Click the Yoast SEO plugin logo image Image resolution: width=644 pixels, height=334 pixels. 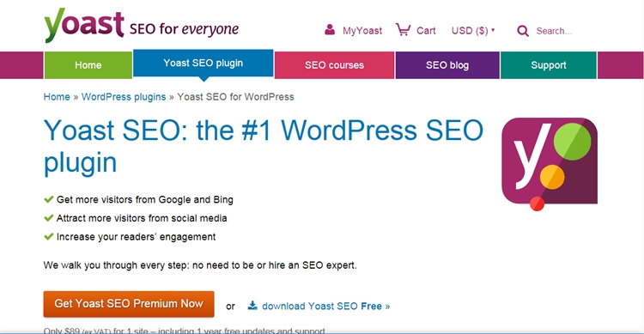(550, 164)
